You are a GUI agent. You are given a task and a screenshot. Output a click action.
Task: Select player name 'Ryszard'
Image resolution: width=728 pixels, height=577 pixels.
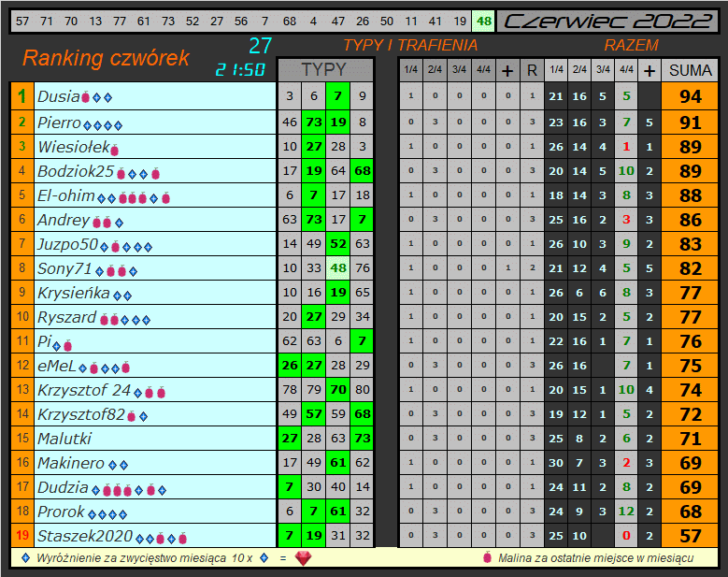(67, 317)
